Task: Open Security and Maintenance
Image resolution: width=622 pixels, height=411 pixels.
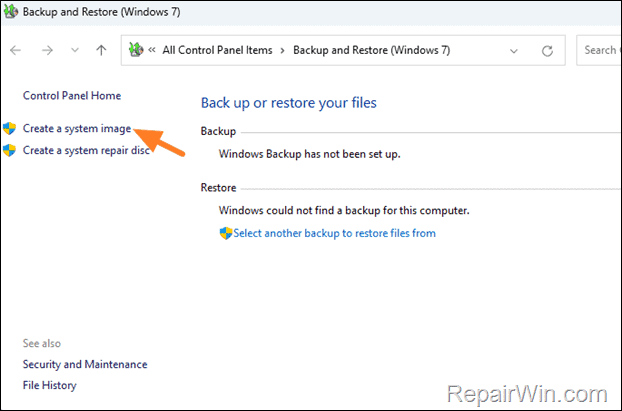Action: [x=85, y=364]
